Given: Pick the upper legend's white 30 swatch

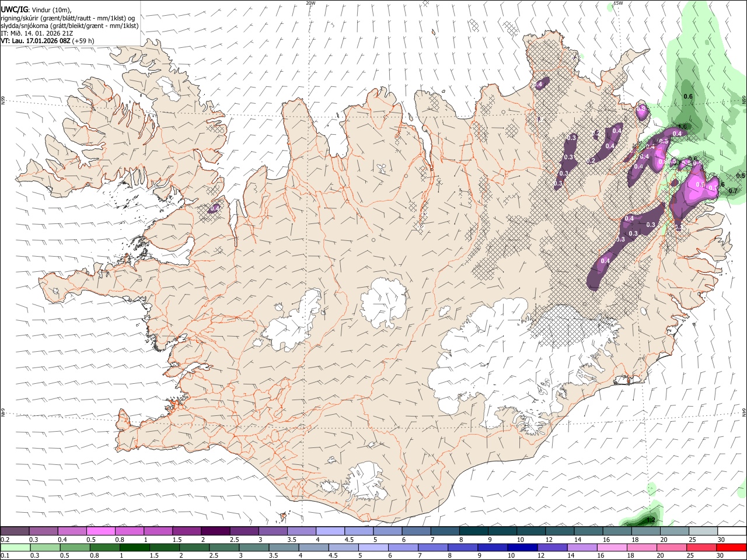Looking at the screenshot, I should pos(732,531).
